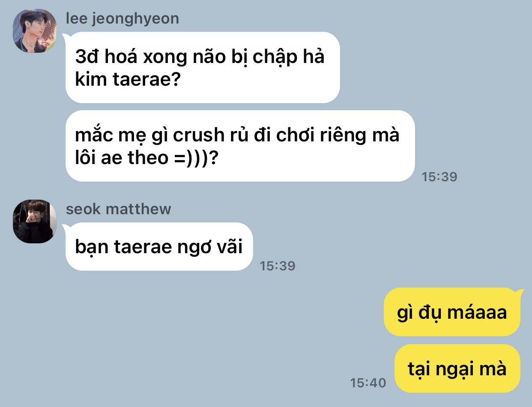Viewport: 532px width, 407px height.
Task: Click the sender name seok matthew
Action: click(119, 209)
